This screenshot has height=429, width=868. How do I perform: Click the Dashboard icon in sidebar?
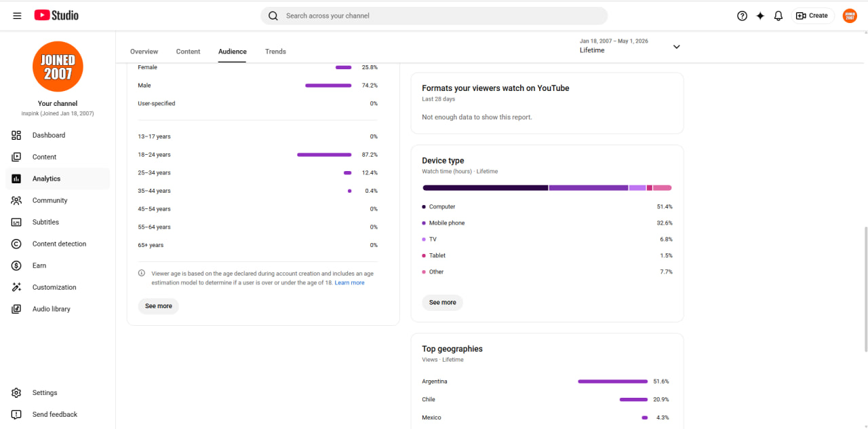click(16, 135)
